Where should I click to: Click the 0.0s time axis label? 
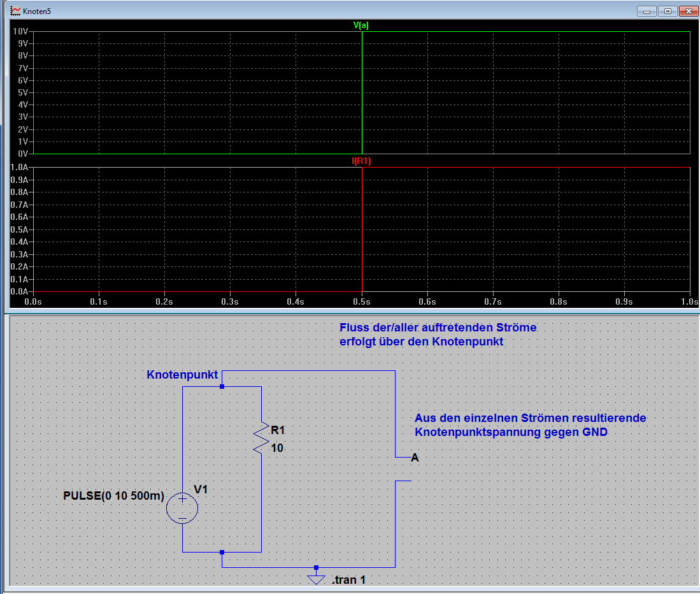coord(33,302)
